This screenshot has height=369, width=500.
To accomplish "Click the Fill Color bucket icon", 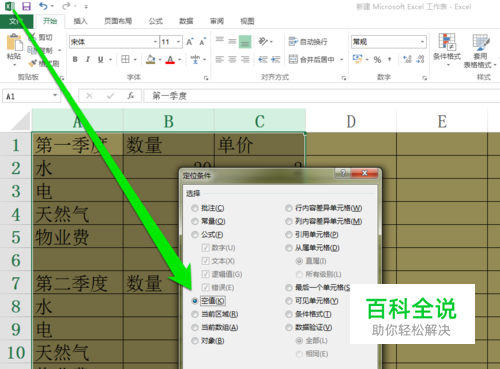I will pyautogui.click(x=151, y=60).
